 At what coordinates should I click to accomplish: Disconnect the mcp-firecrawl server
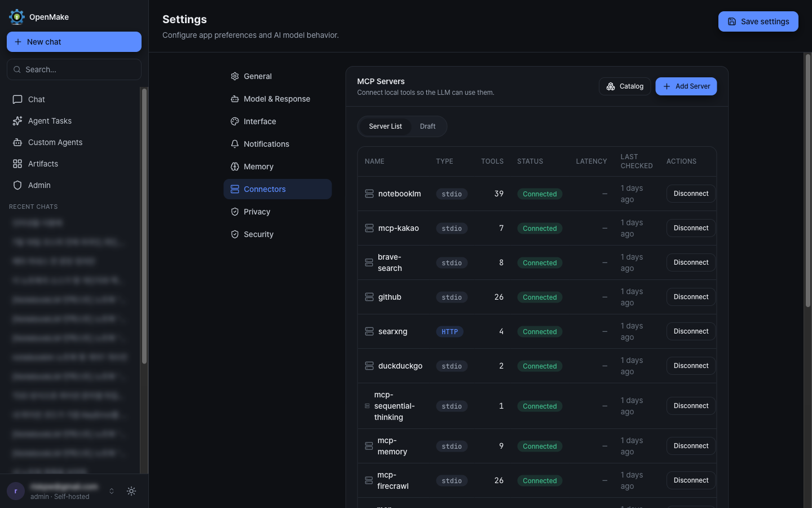click(x=691, y=480)
